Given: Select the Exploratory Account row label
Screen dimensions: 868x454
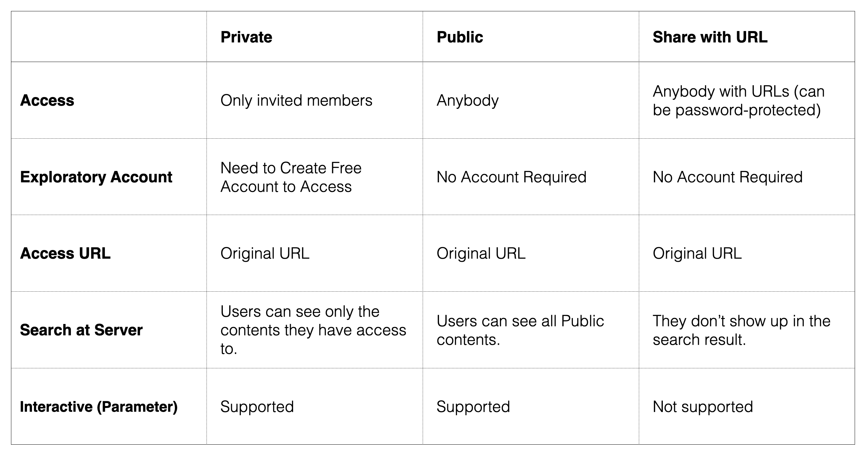Looking at the screenshot, I should point(96,177).
